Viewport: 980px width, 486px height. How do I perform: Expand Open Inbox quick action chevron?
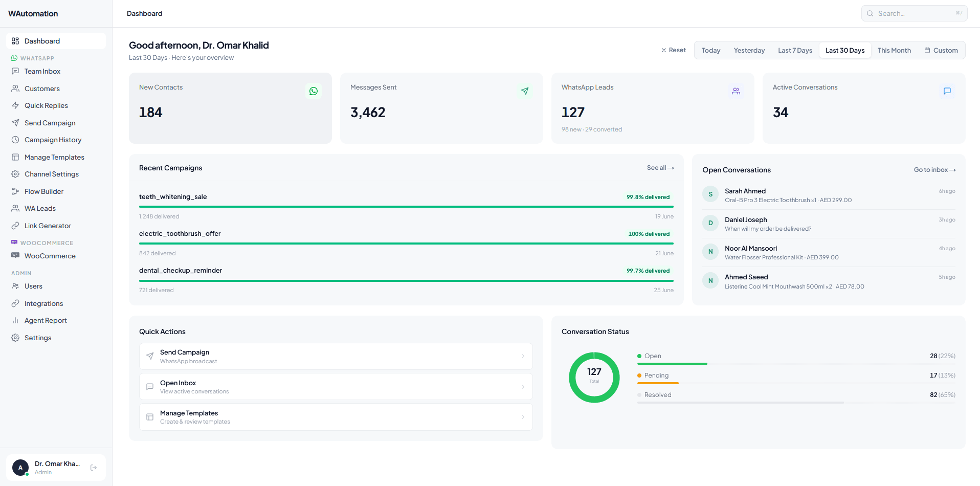point(523,387)
